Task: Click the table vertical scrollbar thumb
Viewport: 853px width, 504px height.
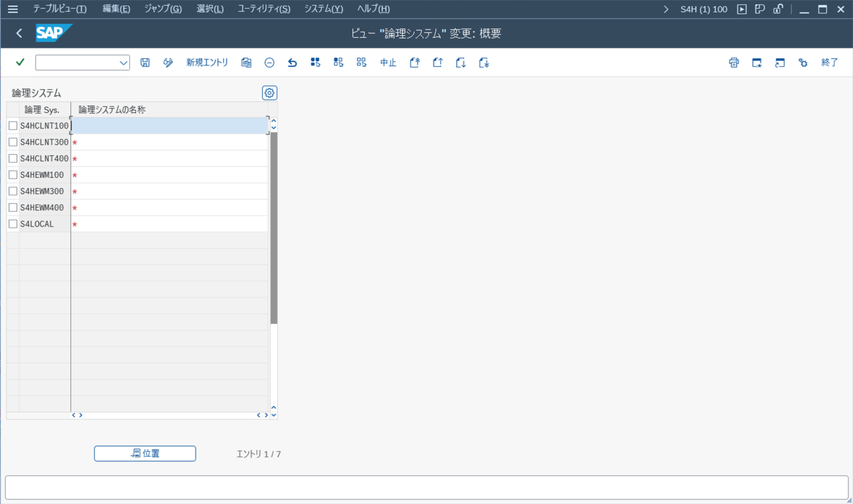Action: click(274, 228)
